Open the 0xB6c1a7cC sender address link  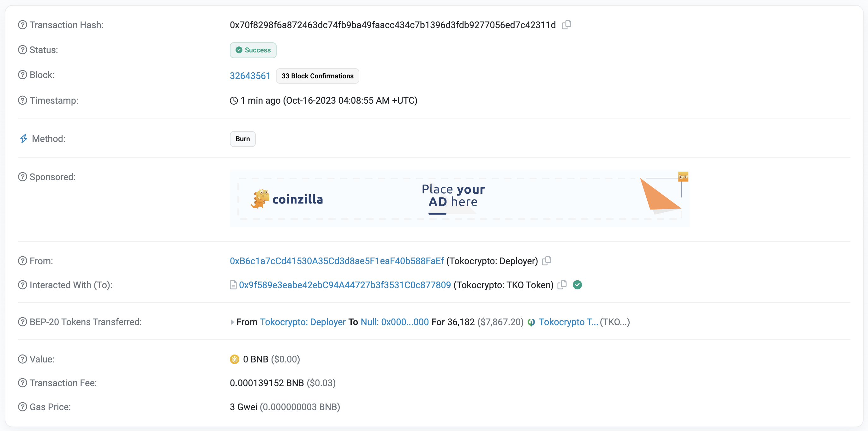pyautogui.click(x=337, y=261)
